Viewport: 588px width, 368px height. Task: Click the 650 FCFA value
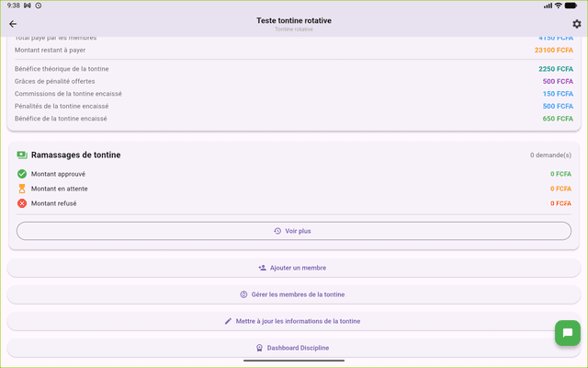click(558, 119)
